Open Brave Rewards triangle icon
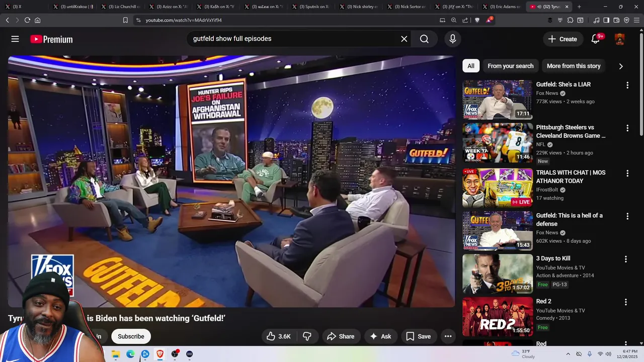 click(489, 20)
